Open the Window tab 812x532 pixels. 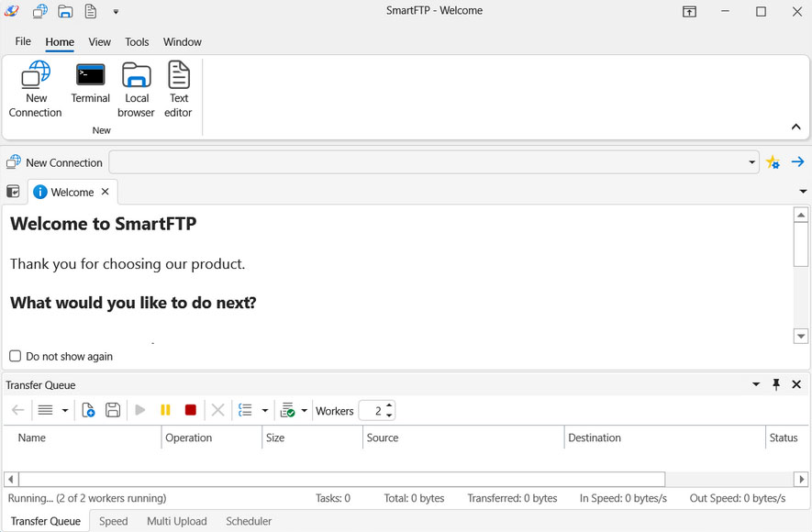183,42
